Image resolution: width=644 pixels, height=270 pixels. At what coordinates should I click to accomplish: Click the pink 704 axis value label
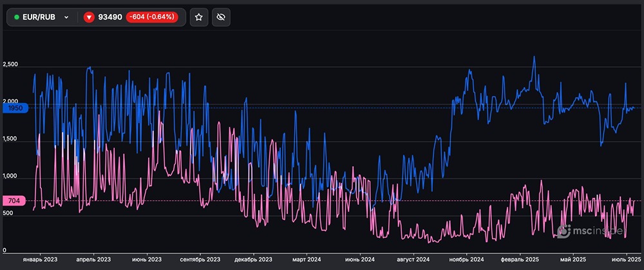pyautogui.click(x=13, y=201)
